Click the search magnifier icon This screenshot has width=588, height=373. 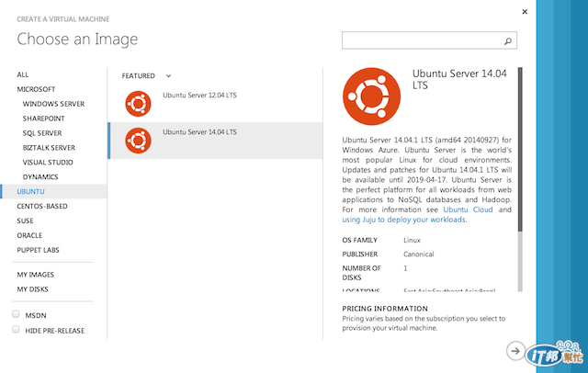pos(508,40)
